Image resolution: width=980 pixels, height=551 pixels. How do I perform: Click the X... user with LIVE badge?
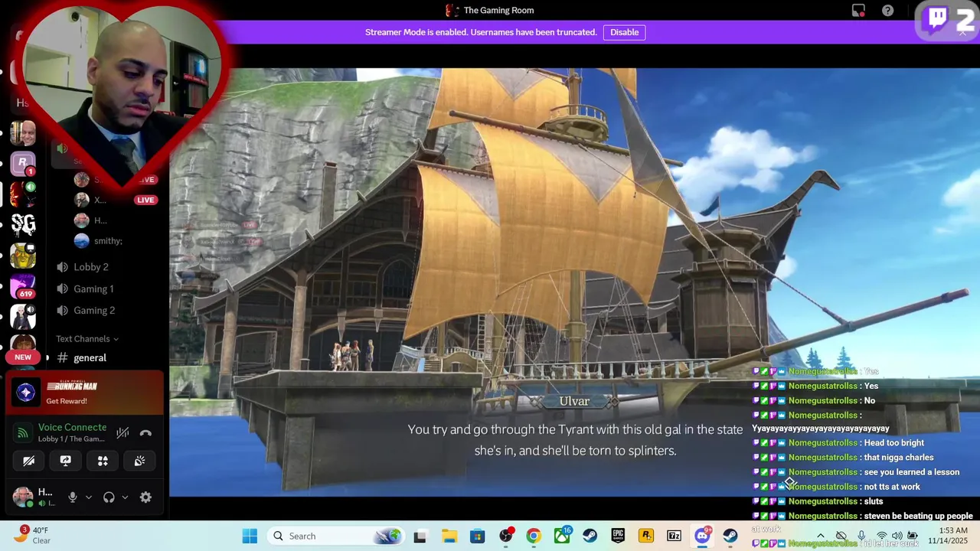[115, 200]
